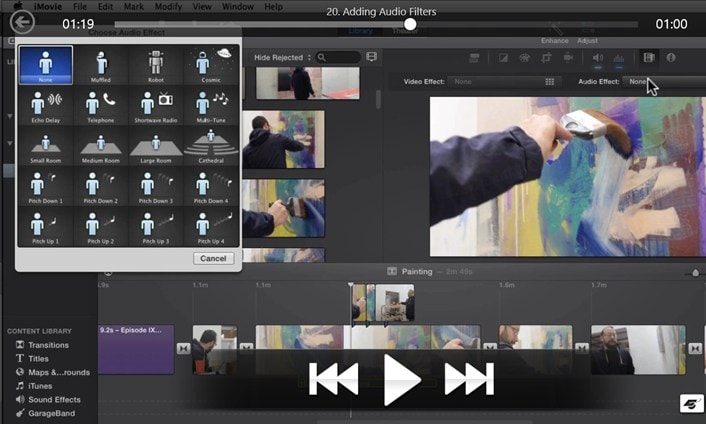This screenshot has width=706, height=424.
Task: Choose the Cathedral audio effect
Action: (x=211, y=146)
